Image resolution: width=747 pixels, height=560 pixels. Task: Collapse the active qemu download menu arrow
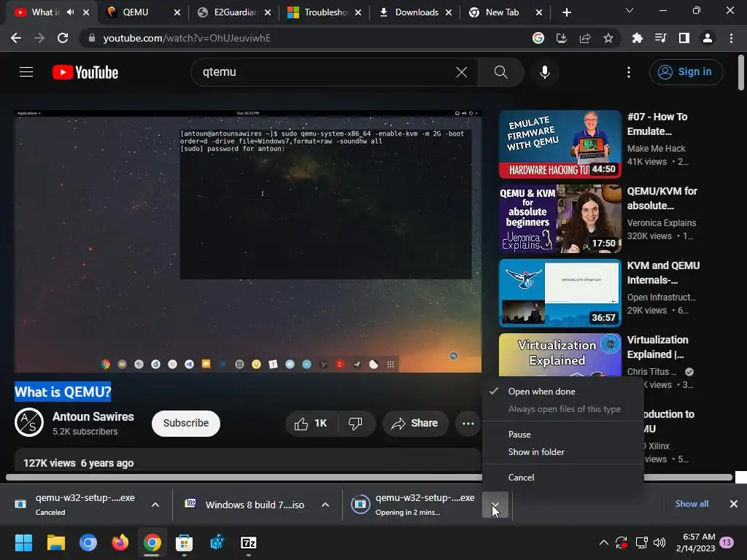click(495, 505)
